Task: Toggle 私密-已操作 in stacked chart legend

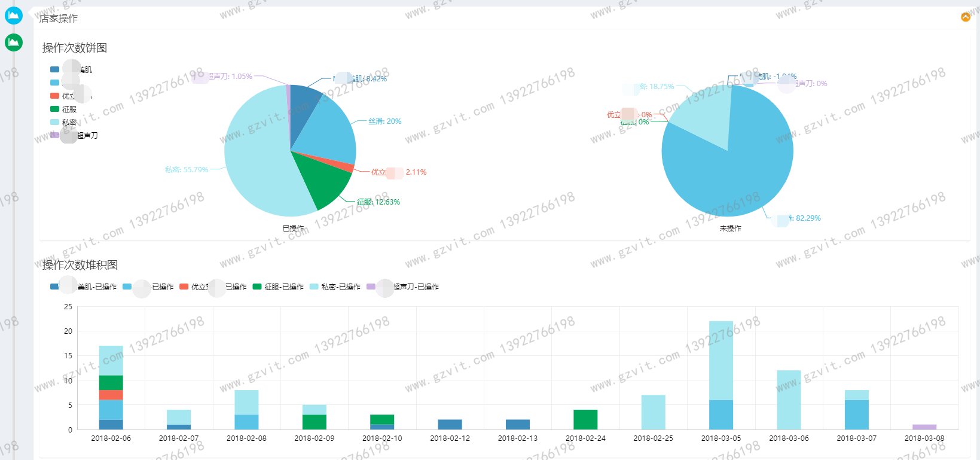Action: [x=335, y=287]
